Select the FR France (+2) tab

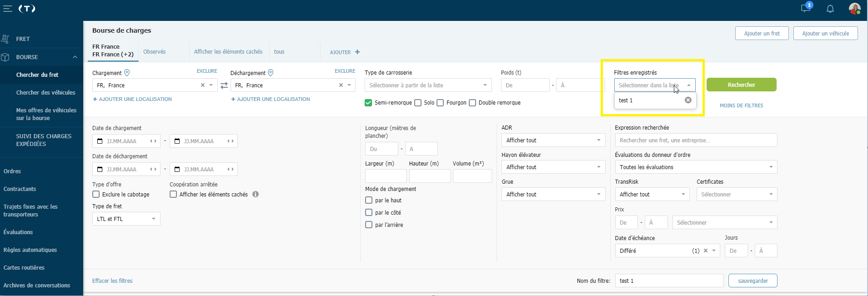[x=113, y=50]
